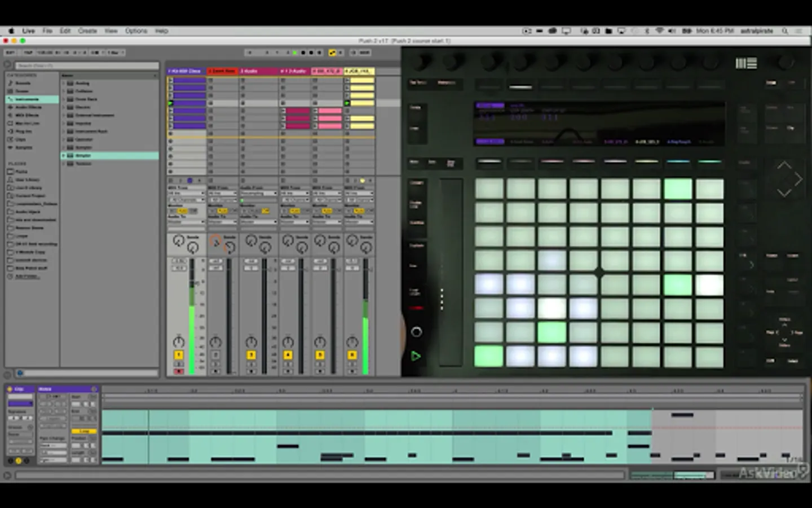
Task: Expand the Instrument Rack folder
Action: (x=63, y=132)
